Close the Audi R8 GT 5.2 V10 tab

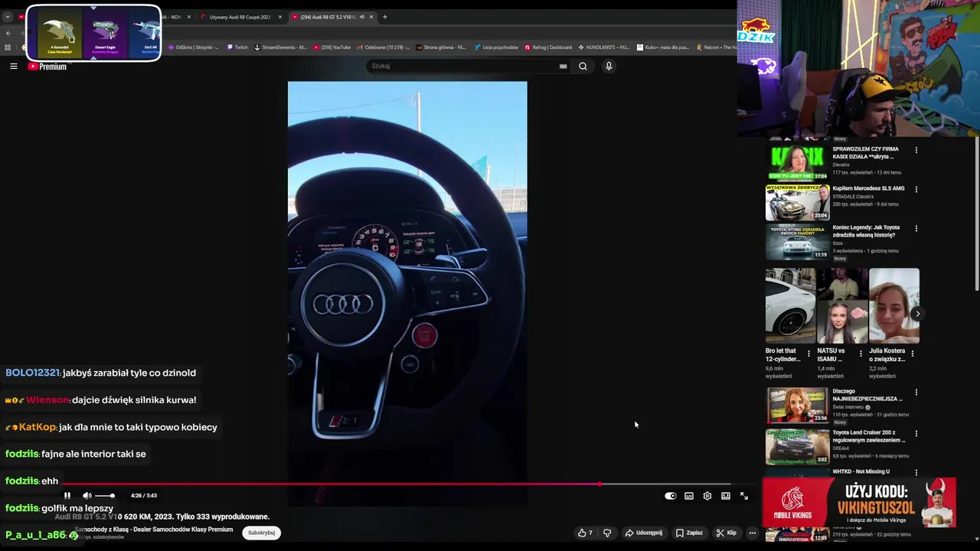click(x=371, y=17)
